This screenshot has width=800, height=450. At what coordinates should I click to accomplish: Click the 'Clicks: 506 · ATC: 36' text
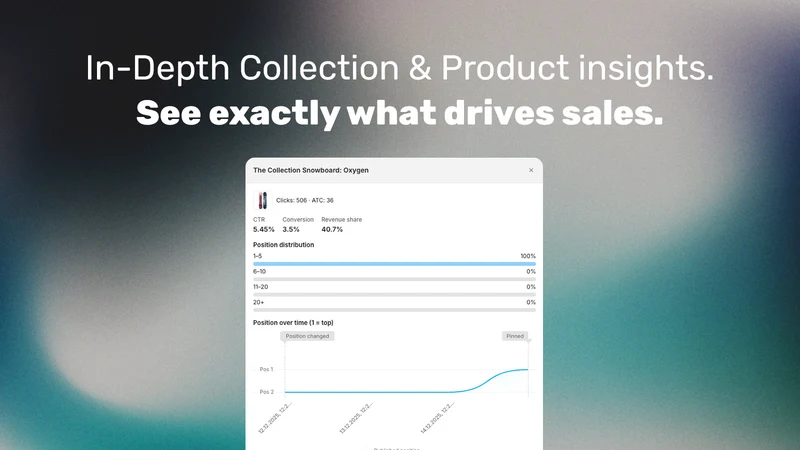[305, 201]
